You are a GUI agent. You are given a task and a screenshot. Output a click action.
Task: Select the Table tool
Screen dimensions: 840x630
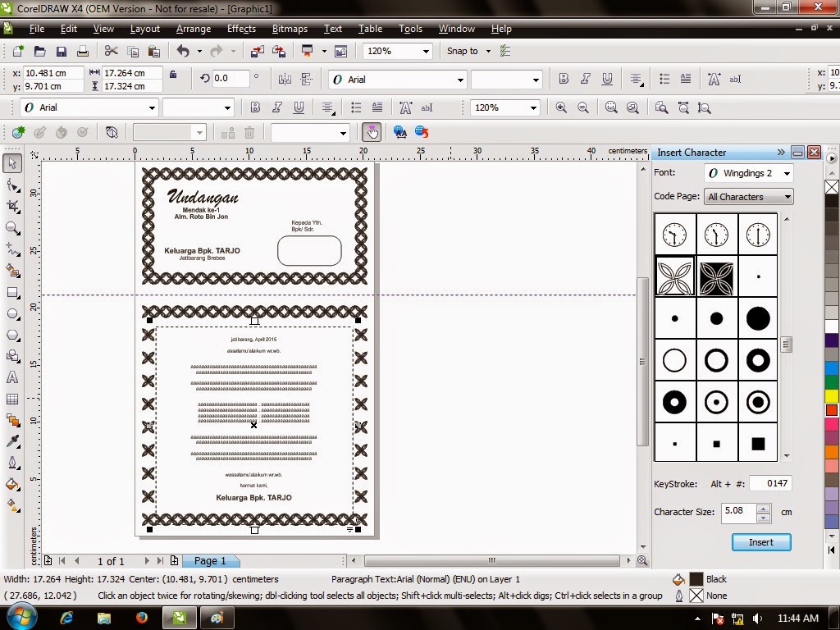click(12, 399)
